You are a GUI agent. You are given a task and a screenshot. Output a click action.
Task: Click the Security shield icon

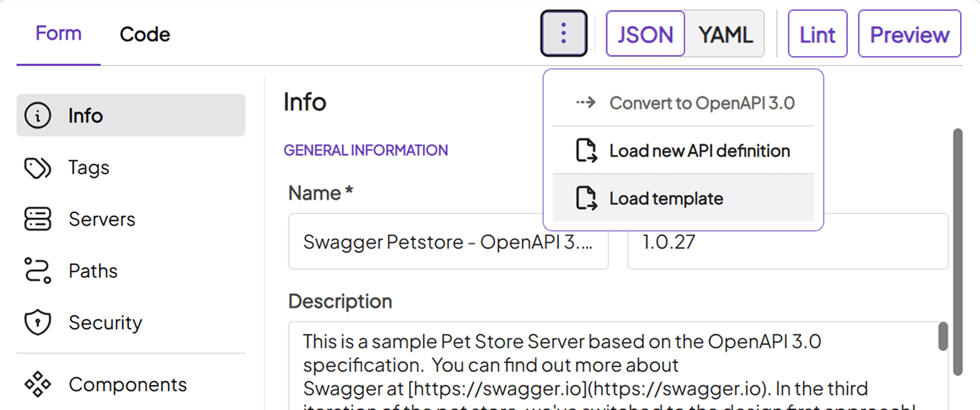(x=37, y=323)
